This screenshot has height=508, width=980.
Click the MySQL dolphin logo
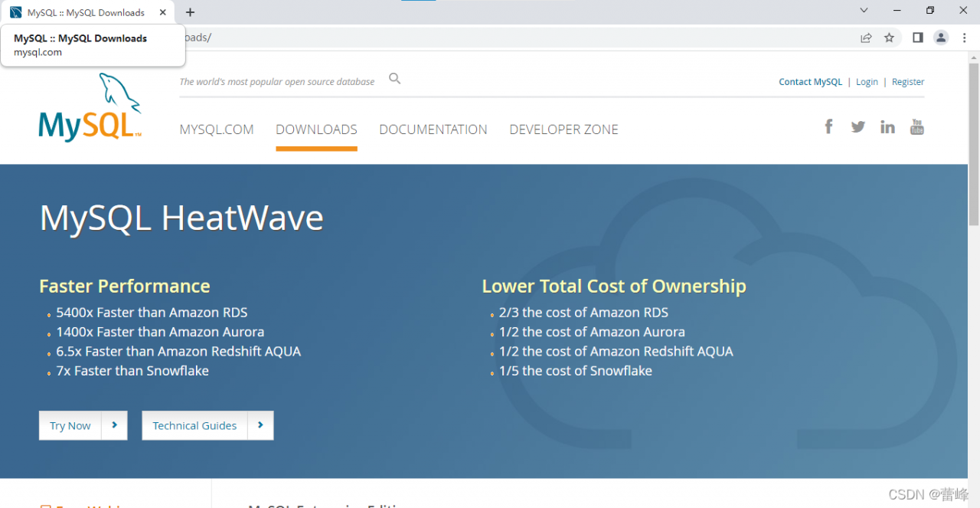click(x=90, y=107)
